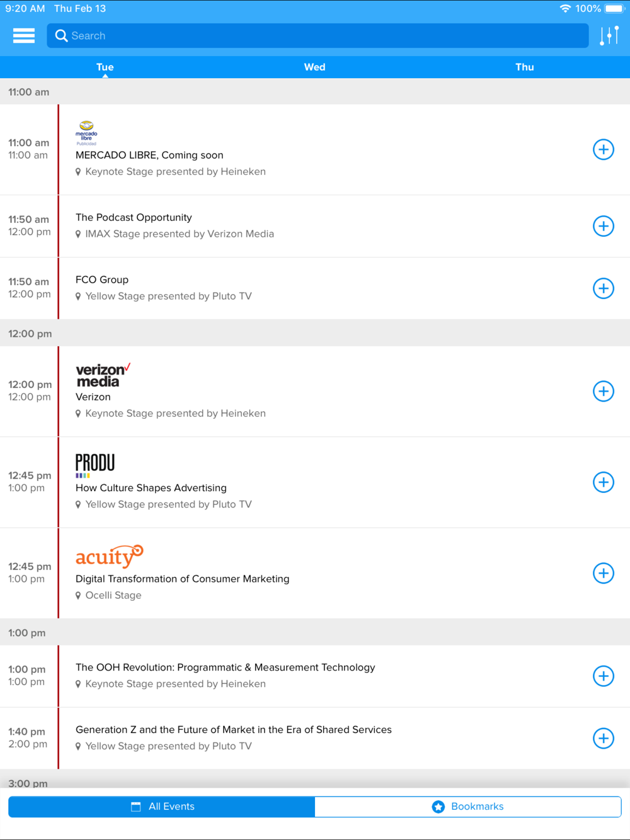Select the Tue day tab
The width and height of the screenshot is (630, 840).
coord(105,67)
